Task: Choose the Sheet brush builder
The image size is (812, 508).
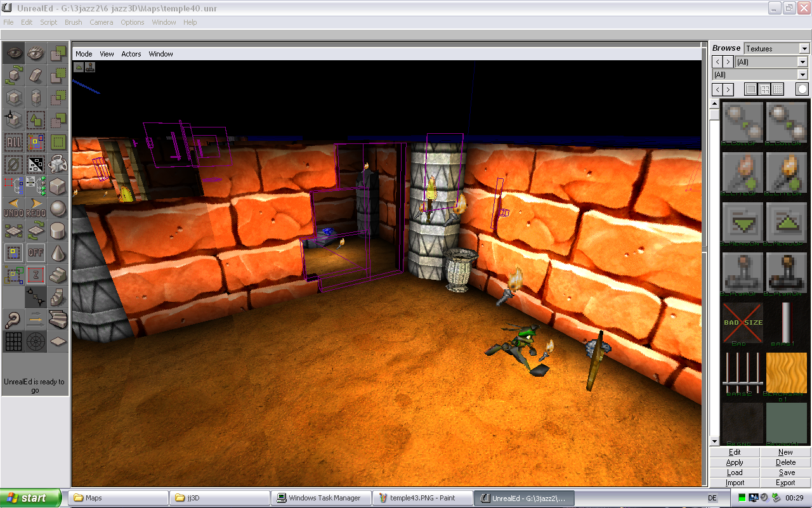Action: tap(58, 342)
